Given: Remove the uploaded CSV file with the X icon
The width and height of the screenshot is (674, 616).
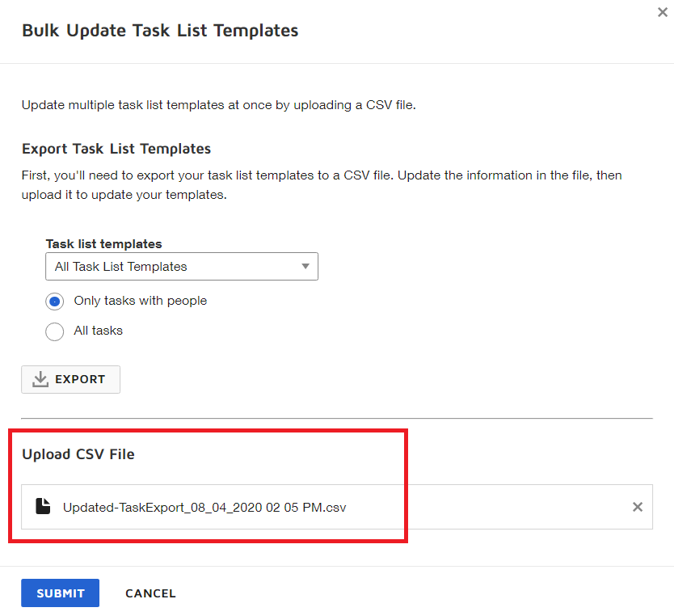Looking at the screenshot, I should 637,507.
